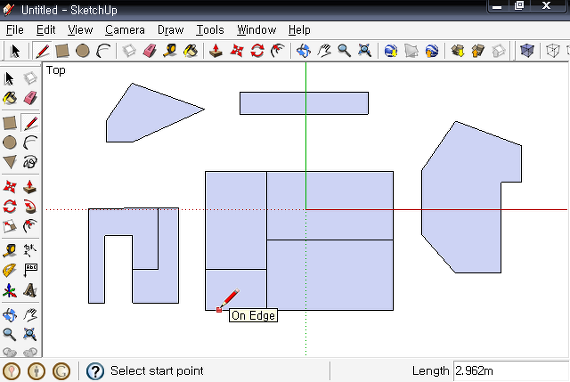570x382 pixels.
Task: Open the File menu
Action: pyautogui.click(x=15, y=30)
